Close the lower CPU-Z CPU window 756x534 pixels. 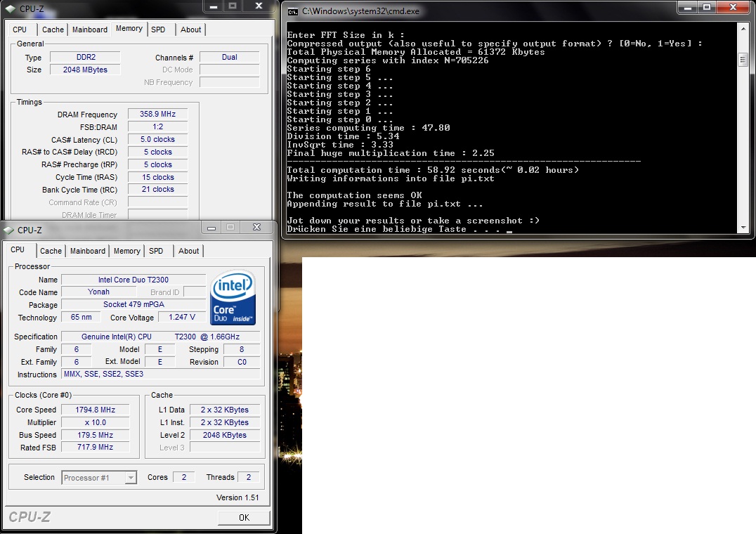[x=257, y=228]
